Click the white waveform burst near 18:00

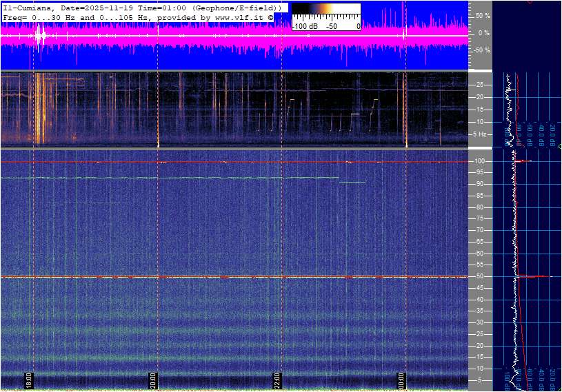tap(40, 35)
